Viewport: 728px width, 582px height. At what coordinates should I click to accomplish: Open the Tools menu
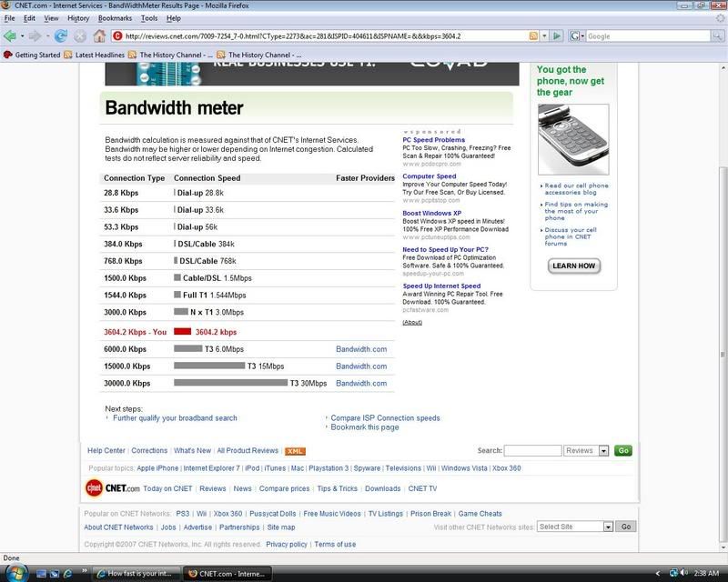click(149, 18)
